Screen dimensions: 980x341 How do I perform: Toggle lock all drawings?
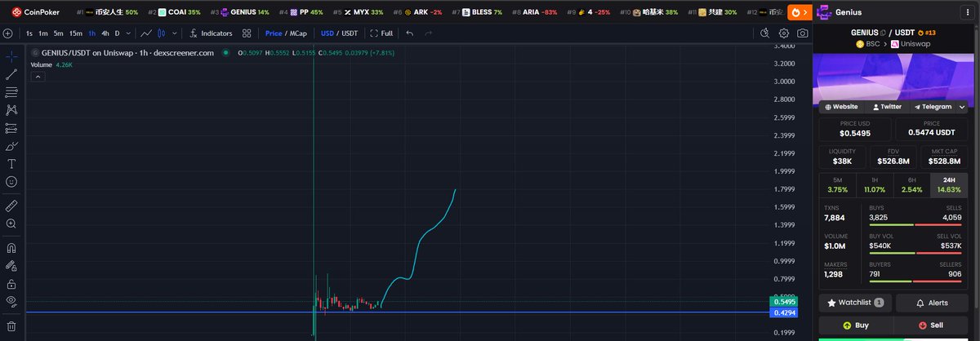(11, 284)
